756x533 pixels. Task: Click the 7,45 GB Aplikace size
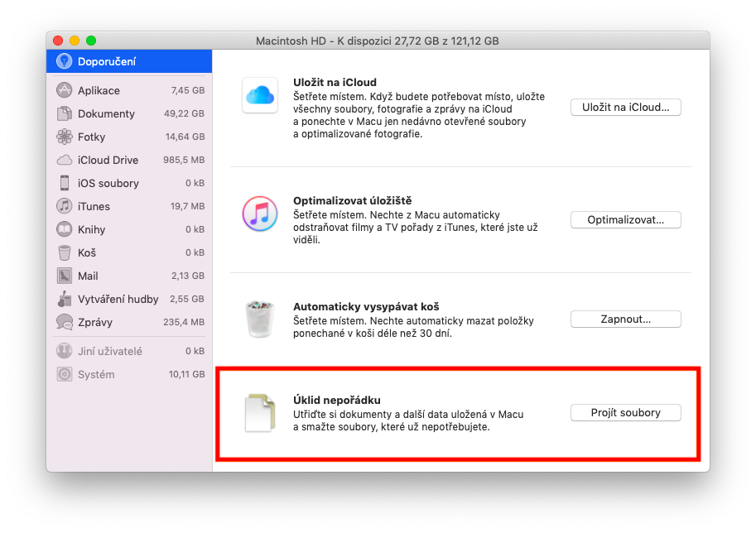tap(188, 90)
